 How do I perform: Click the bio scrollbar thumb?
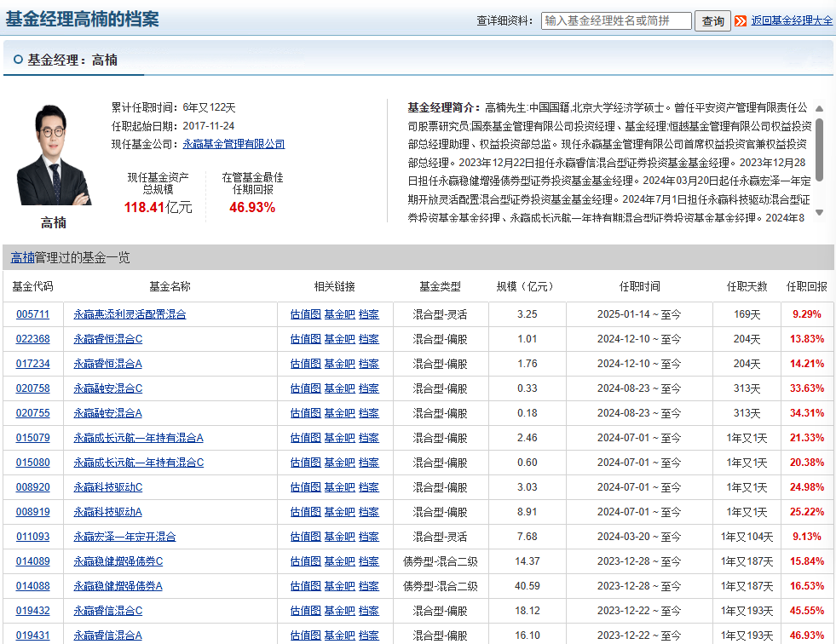point(820,149)
